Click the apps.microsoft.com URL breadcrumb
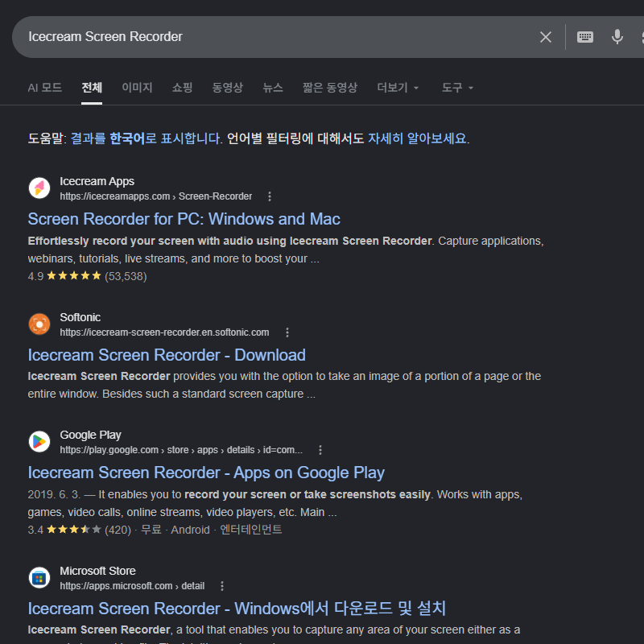This screenshot has width=644, height=644. 132,586
